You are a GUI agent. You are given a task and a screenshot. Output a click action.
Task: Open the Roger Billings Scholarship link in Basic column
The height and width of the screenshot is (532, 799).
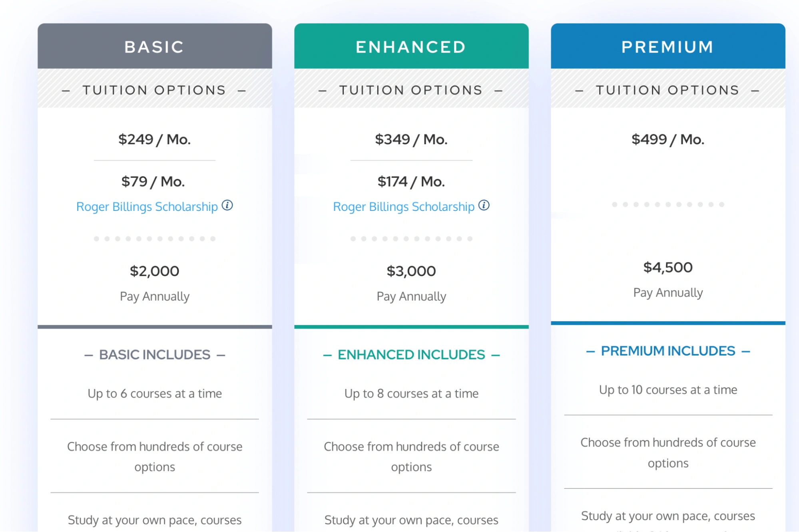tap(147, 206)
